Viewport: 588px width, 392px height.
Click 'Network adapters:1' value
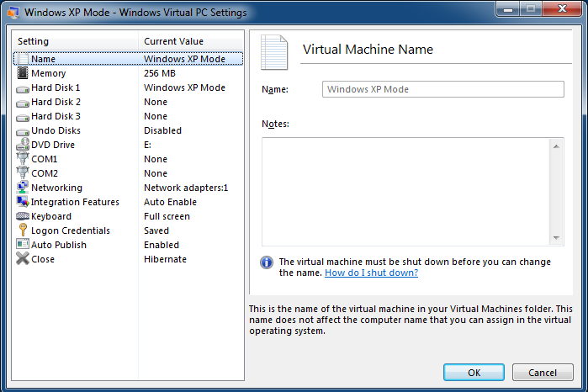(186, 188)
